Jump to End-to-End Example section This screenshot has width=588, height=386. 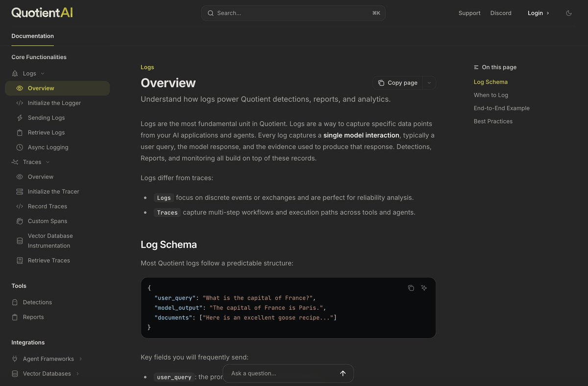(502, 108)
